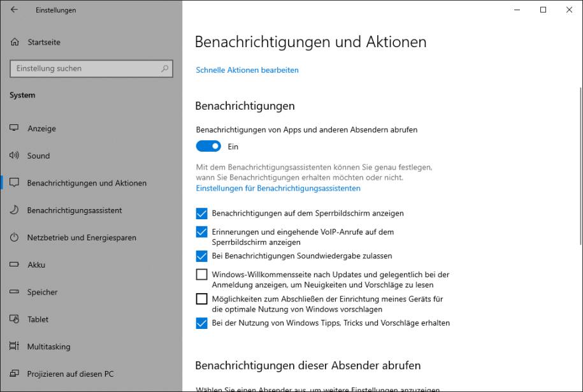Click the search magnifier icon
This screenshot has height=392, width=583.
[164, 68]
